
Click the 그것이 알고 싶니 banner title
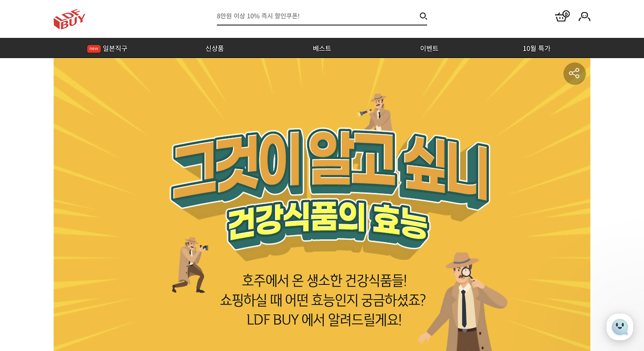click(330, 166)
